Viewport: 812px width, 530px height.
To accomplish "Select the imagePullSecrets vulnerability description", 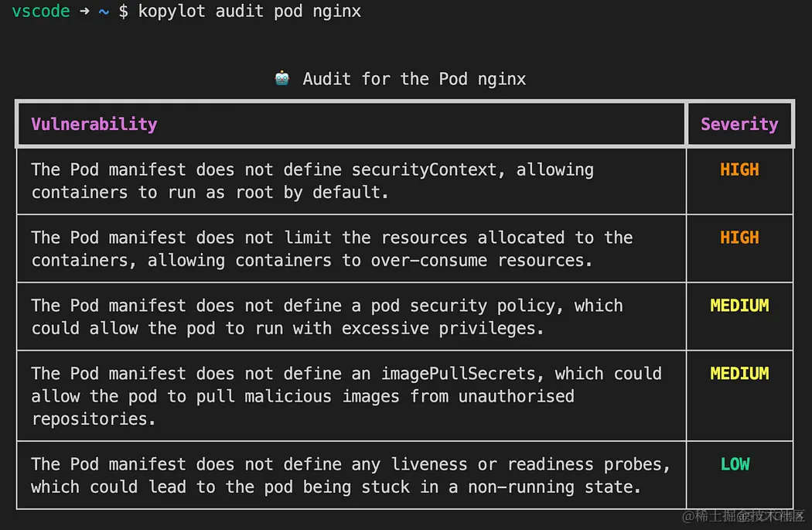I will click(x=346, y=396).
